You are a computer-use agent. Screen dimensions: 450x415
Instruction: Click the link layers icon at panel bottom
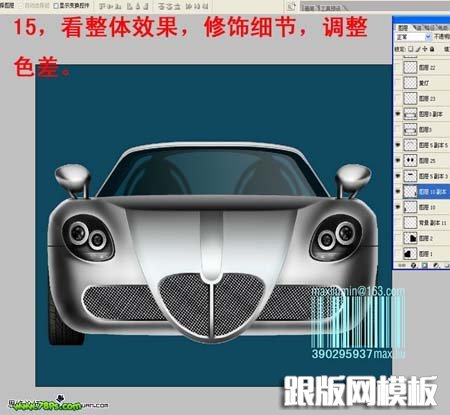(402, 265)
